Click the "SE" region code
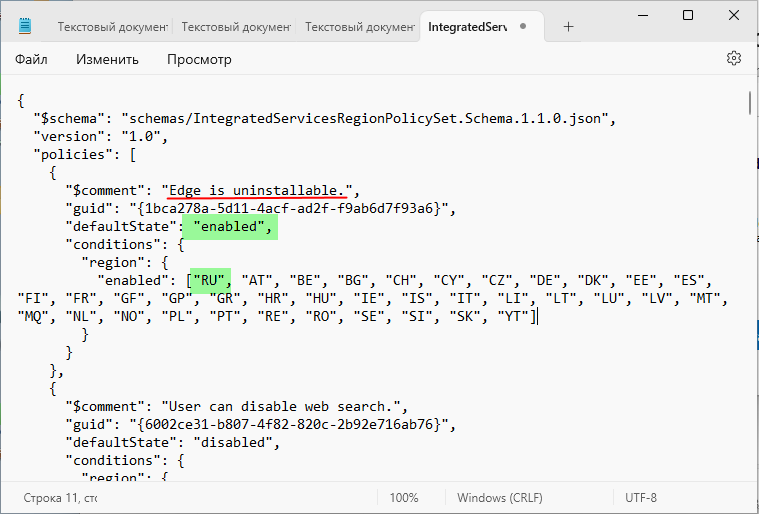This screenshot has width=759, height=514. pyautogui.click(x=369, y=317)
